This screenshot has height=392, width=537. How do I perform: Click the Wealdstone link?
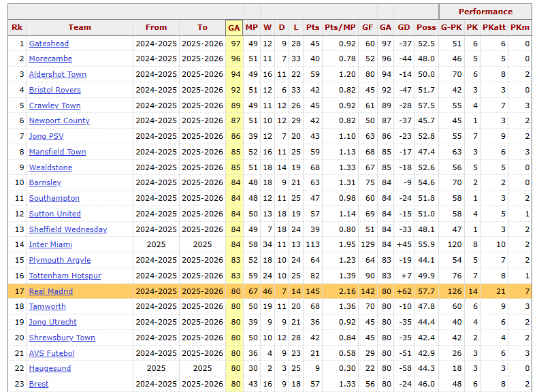pyautogui.click(x=50, y=167)
